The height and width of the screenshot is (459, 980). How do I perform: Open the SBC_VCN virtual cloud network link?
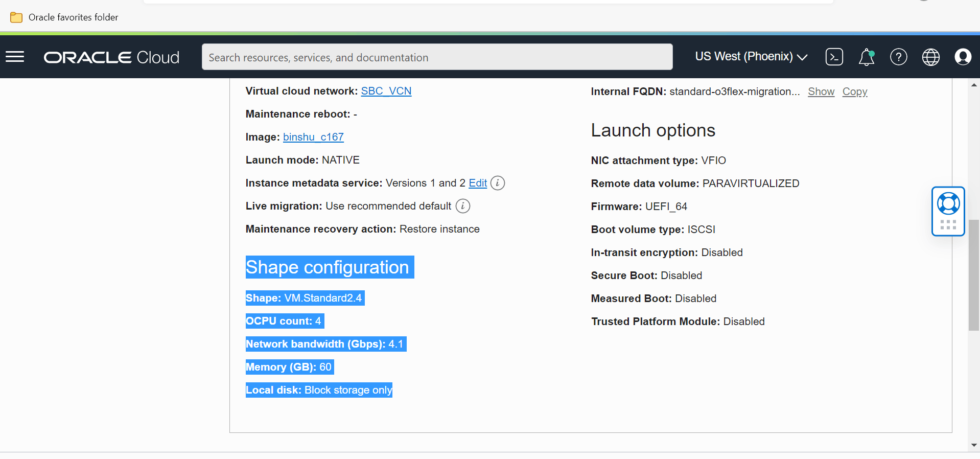(386, 91)
